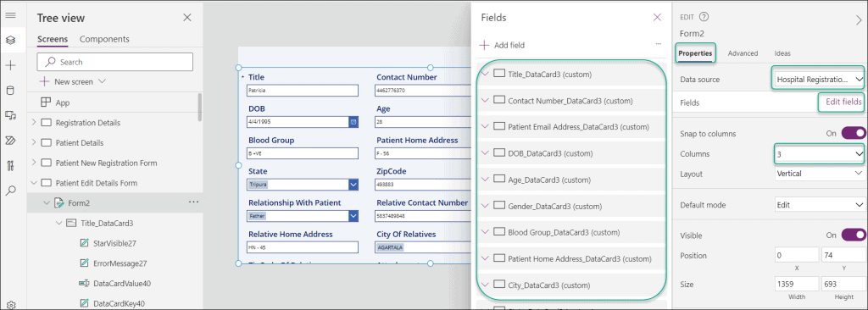Switch to the Components tab
This screenshot has width=868, height=310.
[x=104, y=39]
